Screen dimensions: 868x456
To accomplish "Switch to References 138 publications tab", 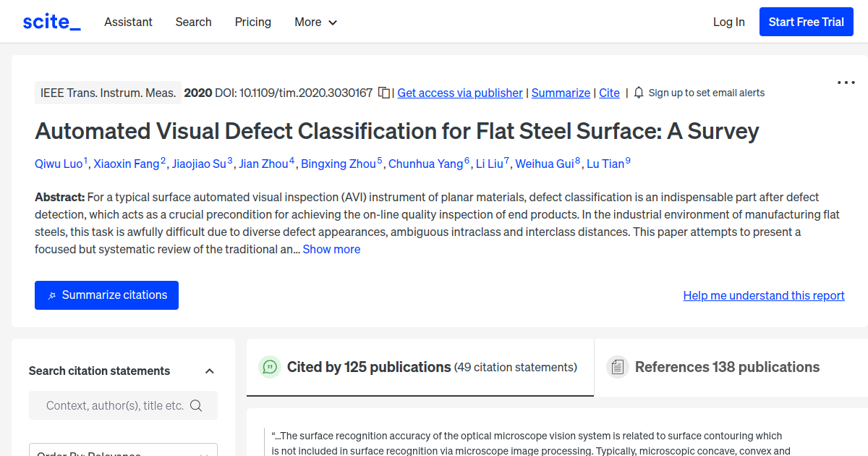I will (727, 367).
